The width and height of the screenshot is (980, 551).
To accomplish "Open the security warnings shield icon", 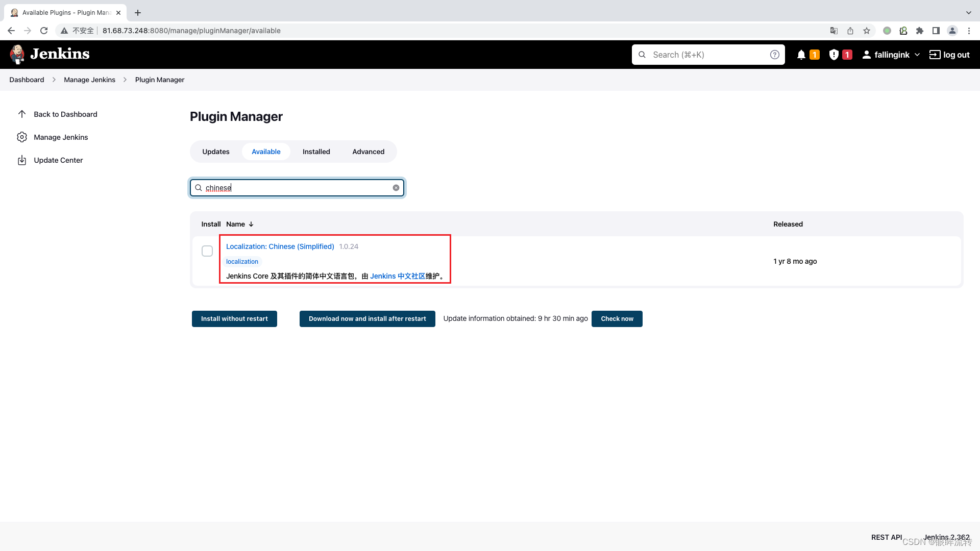I will pos(834,55).
